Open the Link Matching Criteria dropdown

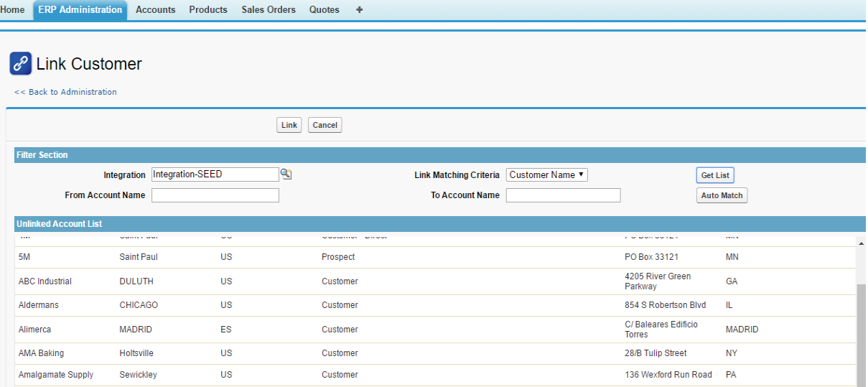pos(547,174)
